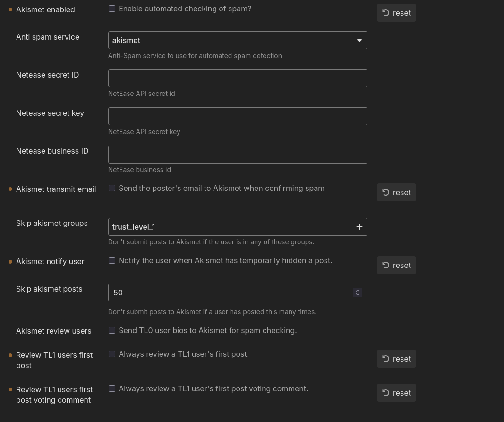The height and width of the screenshot is (422, 504).
Task: Toggle review of first post voting comment
Action: click(x=112, y=388)
